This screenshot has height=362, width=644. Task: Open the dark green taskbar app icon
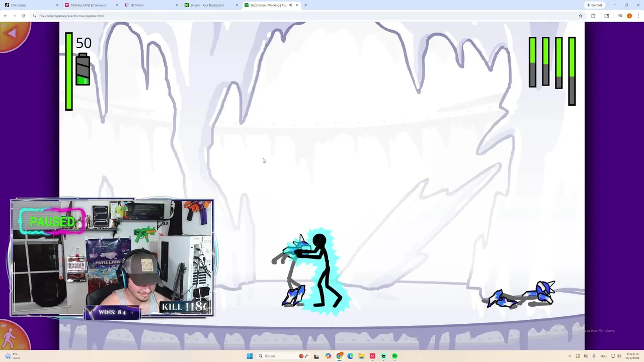383,356
